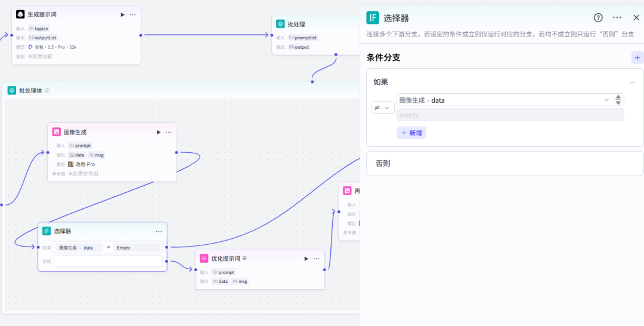Click the 选择器 panel title
The width and height of the screenshot is (644, 326).
pos(396,18)
